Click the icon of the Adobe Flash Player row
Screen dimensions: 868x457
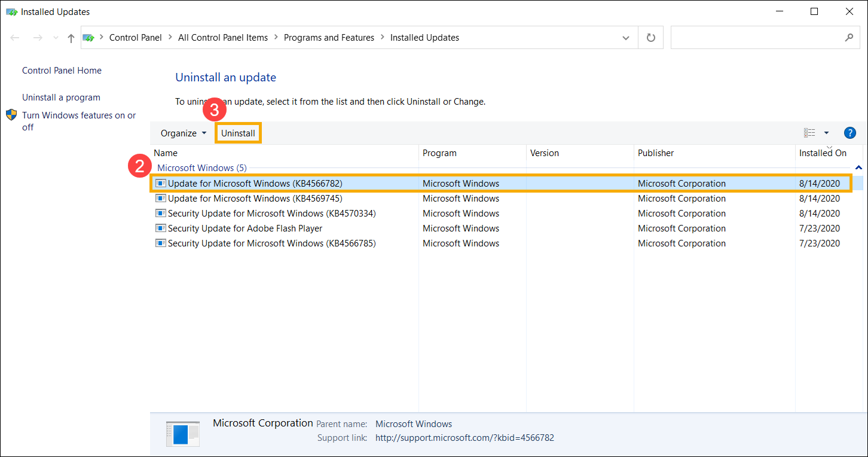click(160, 228)
